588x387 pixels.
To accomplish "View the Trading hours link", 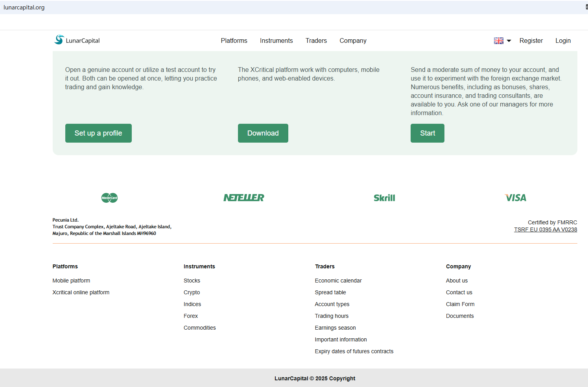I will pyautogui.click(x=332, y=316).
